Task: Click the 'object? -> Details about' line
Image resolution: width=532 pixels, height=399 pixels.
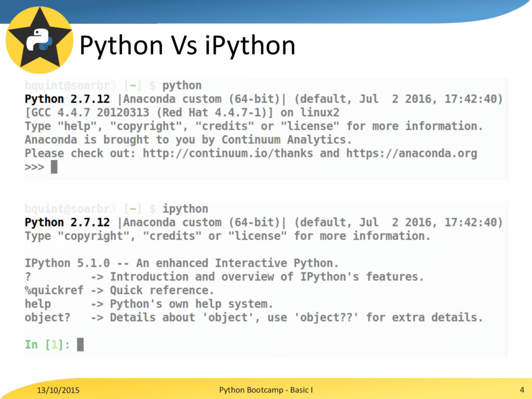Action: click(x=254, y=317)
